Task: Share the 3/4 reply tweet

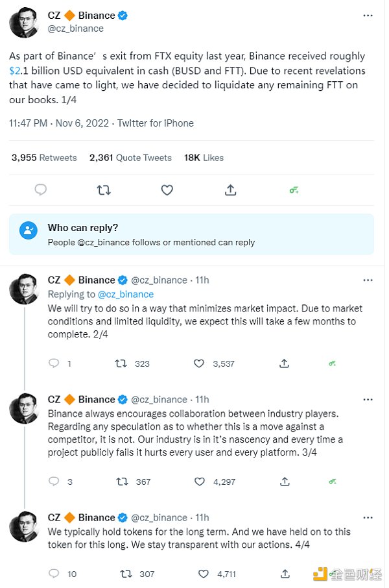Action: tap(285, 482)
